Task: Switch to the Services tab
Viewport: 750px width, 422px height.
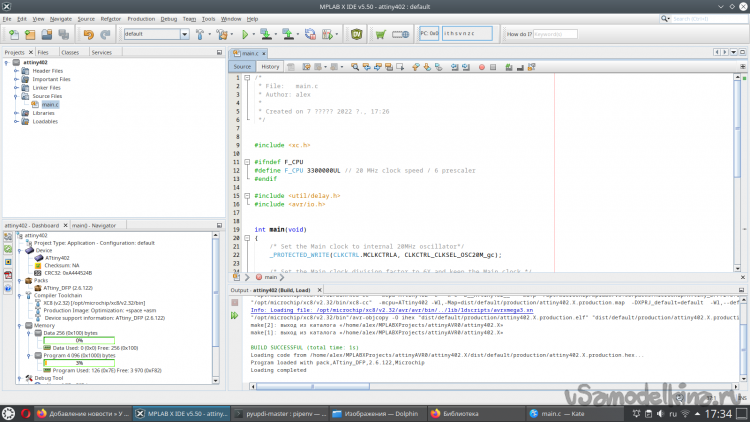Action: (x=101, y=52)
